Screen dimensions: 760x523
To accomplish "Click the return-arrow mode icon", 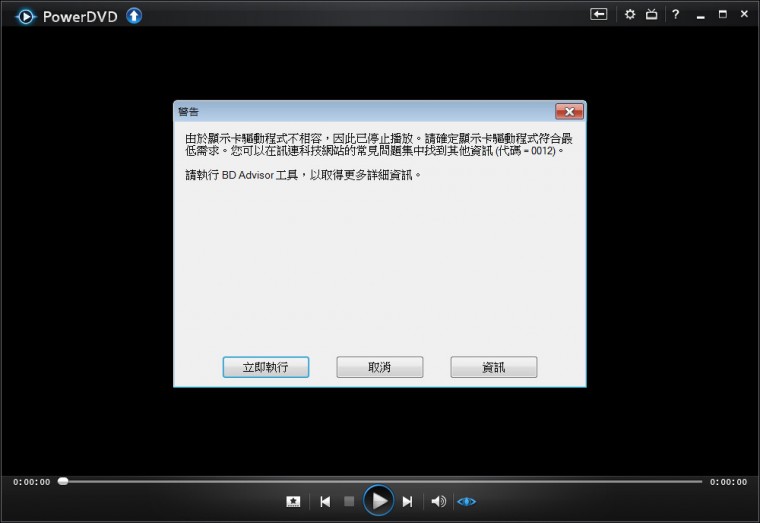I will pyautogui.click(x=599, y=15).
